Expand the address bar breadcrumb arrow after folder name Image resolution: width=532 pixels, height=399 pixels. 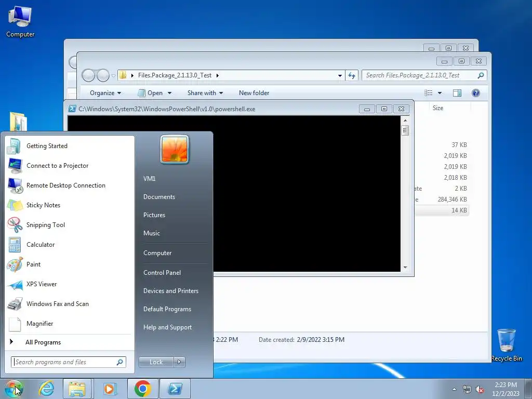click(218, 75)
